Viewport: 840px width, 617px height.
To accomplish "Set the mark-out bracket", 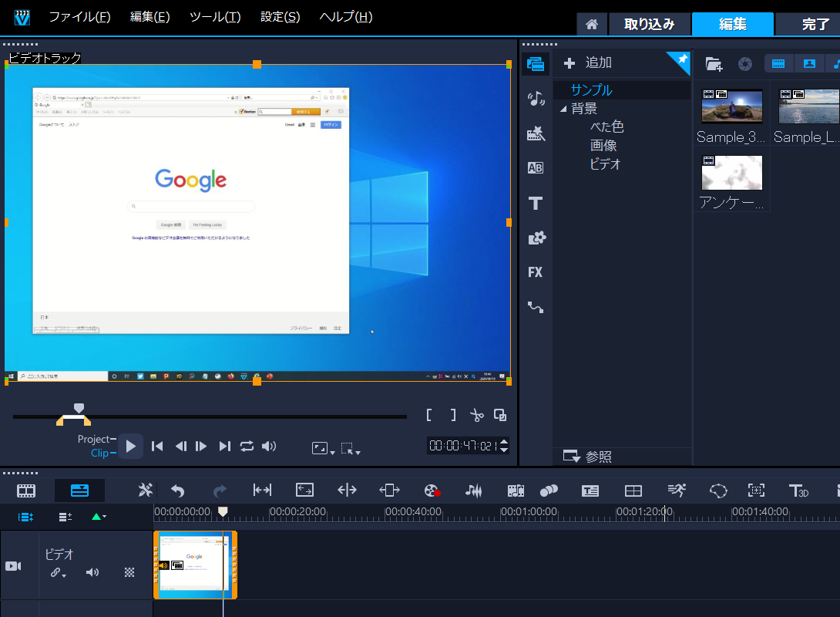I will click(x=452, y=415).
